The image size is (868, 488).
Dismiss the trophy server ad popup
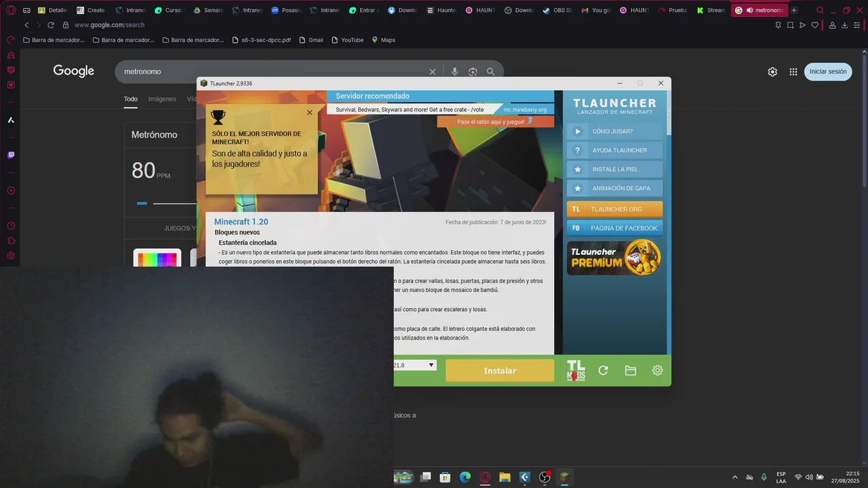click(x=309, y=113)
